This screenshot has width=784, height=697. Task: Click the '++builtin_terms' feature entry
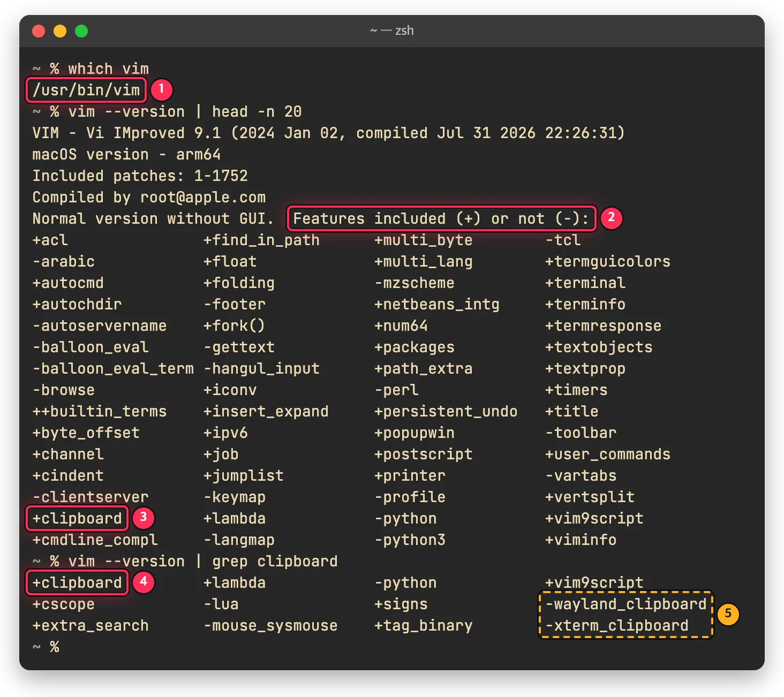(x=100, y=411)
